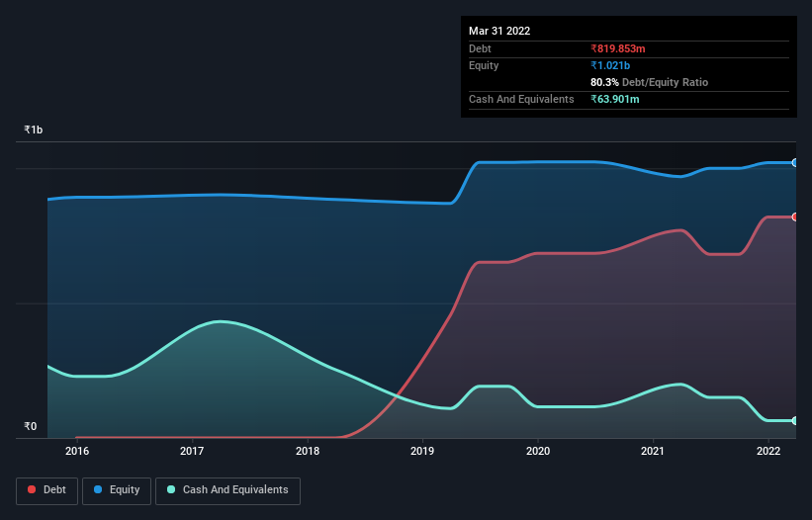This screenshot has height=520, width=812.
Task: Select the red Debt endpoint marker
Action: [x=795, y=217]
